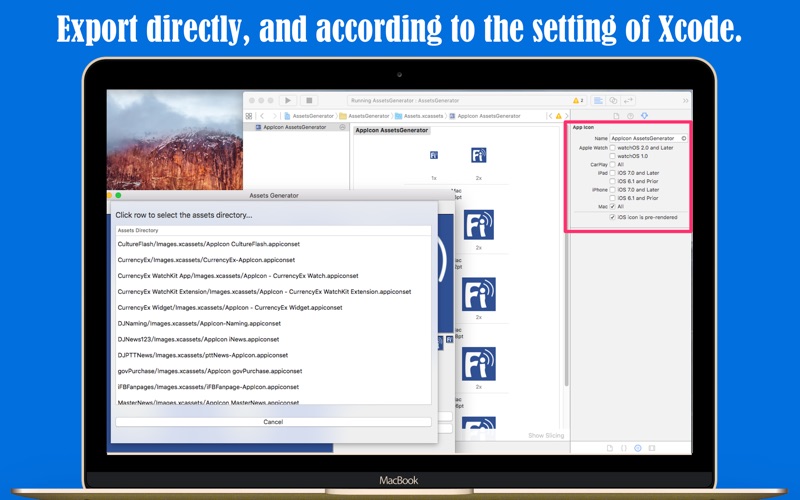
Task: Select DJNaming AppIcon-Naming.appiconset row
Action: [x=273, y=323]
